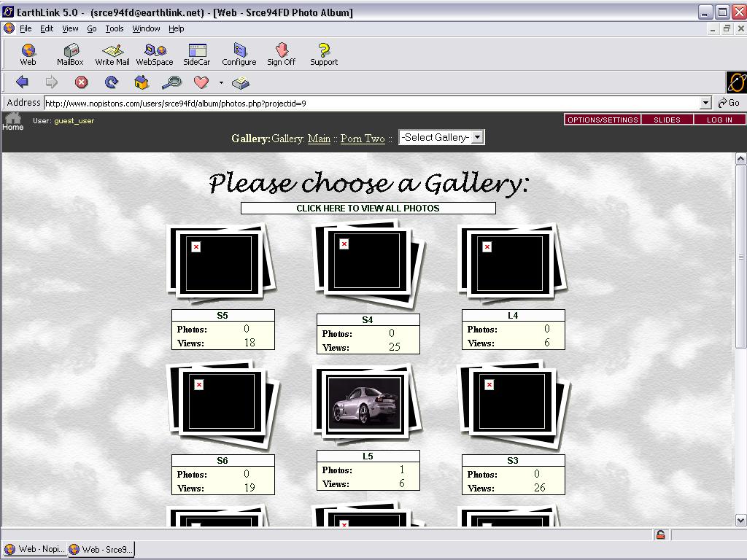Launch the SideCar panel
The width and height of the screenshot is (747, 560).
point(197,55)
